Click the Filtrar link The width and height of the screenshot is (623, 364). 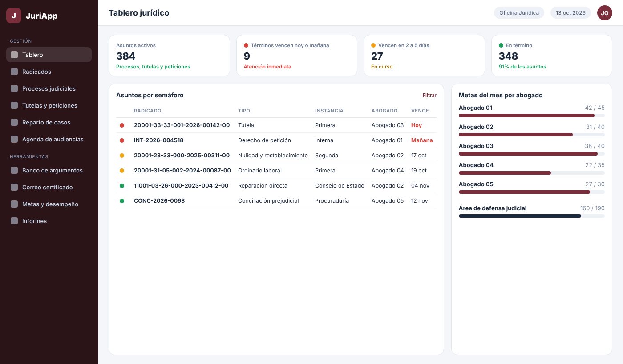[429, 95]
